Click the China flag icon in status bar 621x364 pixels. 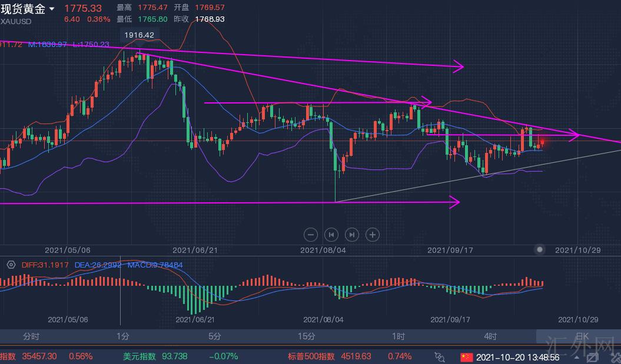click(x=467, y=358)
